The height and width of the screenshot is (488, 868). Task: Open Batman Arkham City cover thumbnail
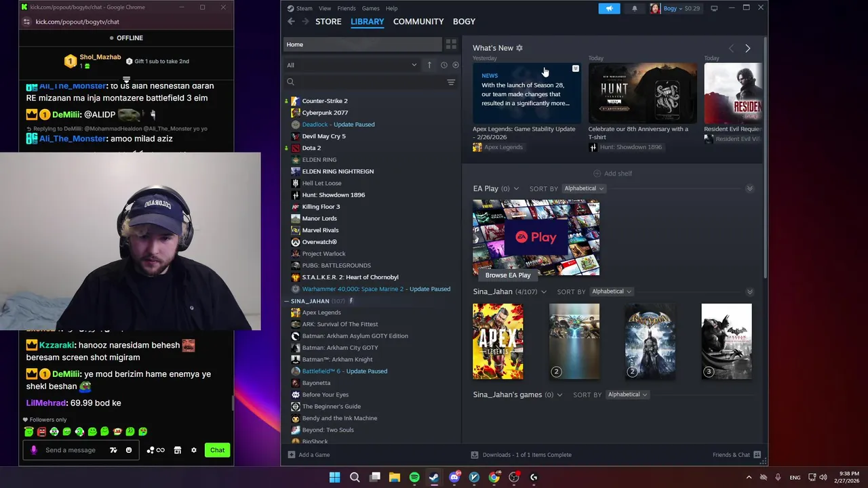tap(726, 341)
